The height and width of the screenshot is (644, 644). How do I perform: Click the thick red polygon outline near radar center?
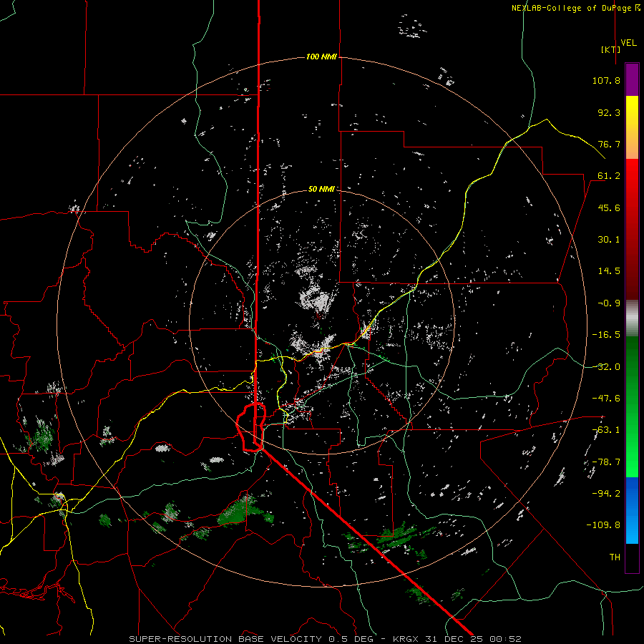[x=251, y=427]
